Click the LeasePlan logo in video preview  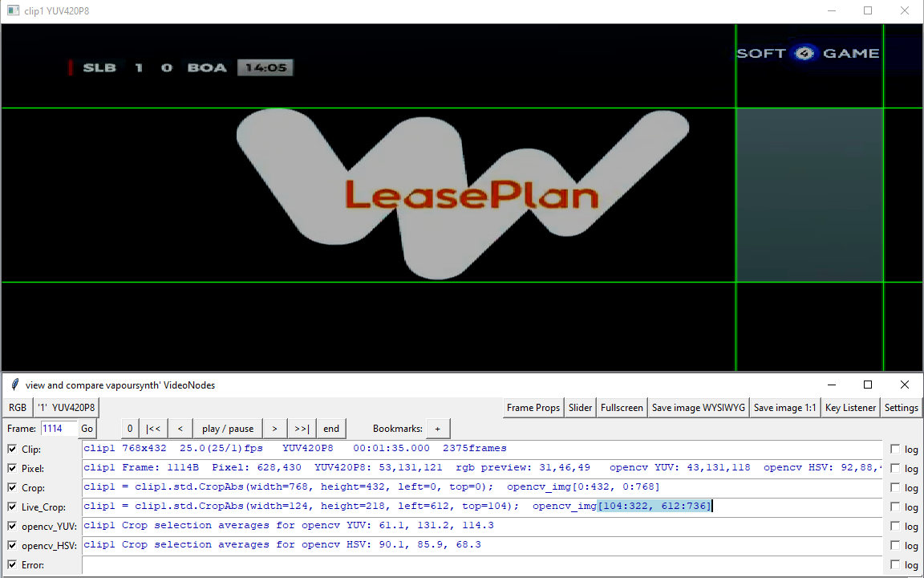(x=463, y=194)
